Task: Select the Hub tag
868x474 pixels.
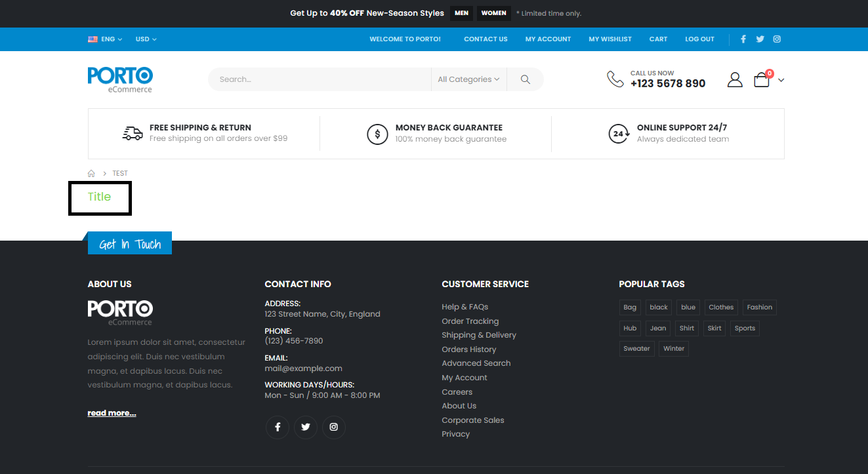Action: coord(630,328)
